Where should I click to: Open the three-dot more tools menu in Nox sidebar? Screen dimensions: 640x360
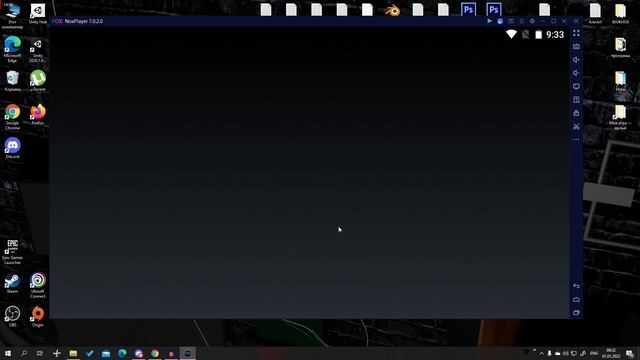[576, 140]
